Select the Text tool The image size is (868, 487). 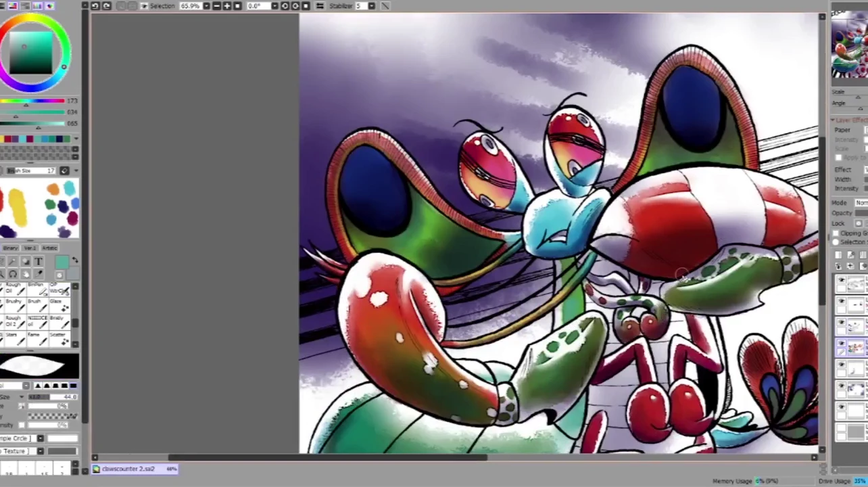(x=38, y=262)
